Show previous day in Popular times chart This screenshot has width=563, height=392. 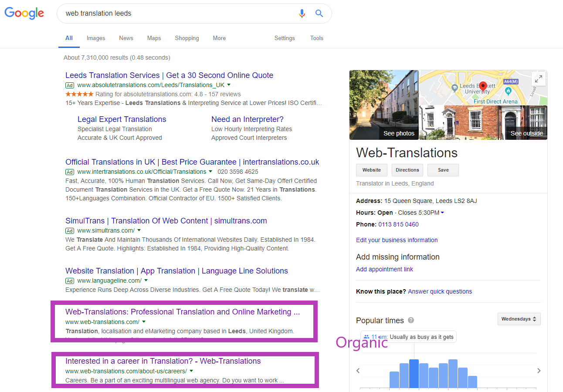358,371
